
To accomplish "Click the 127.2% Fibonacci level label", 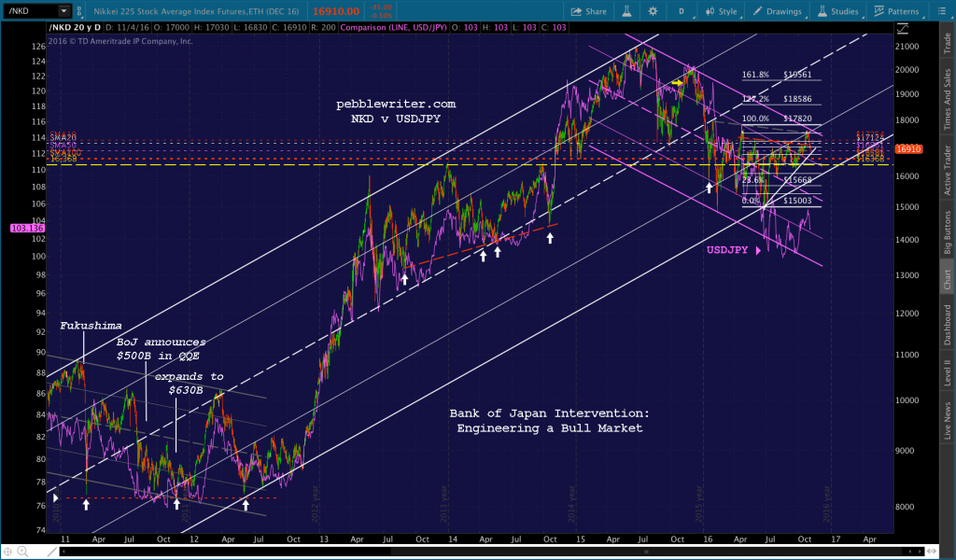I will click(x=755, y=99).
